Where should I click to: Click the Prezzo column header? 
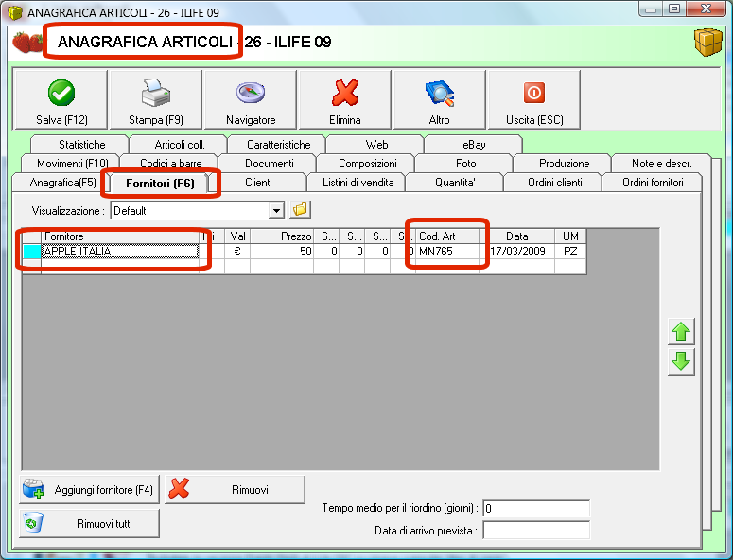282,236
